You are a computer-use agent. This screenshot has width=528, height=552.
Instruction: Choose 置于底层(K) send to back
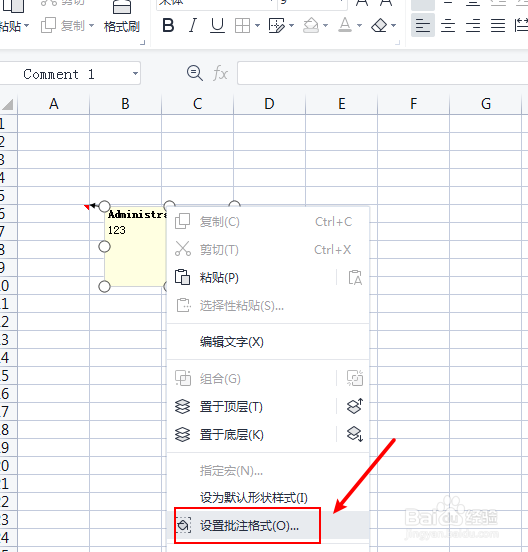coord(252,435)
